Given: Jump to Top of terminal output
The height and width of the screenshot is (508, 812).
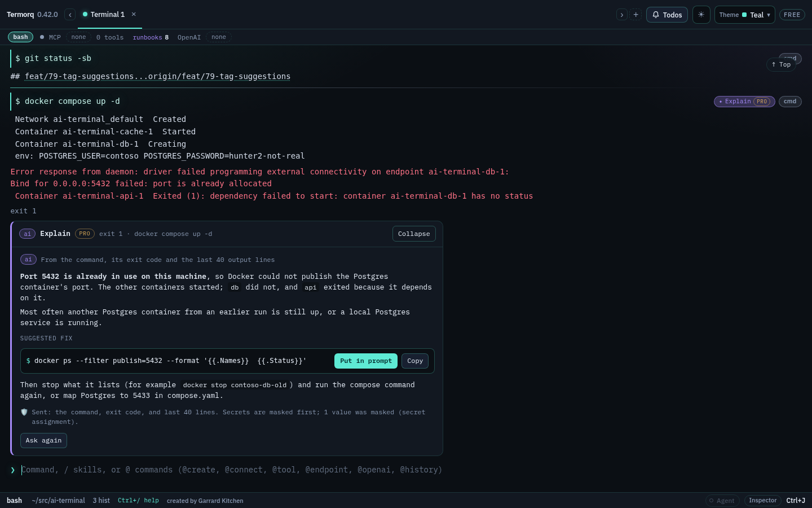Looking at the screenshot, I should [781, 64].
